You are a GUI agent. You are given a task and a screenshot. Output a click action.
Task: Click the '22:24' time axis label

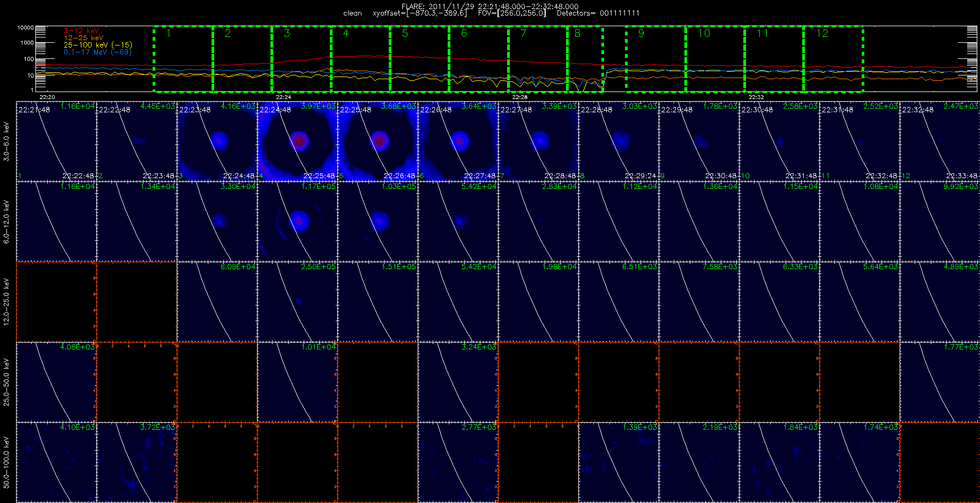point(283,97)
